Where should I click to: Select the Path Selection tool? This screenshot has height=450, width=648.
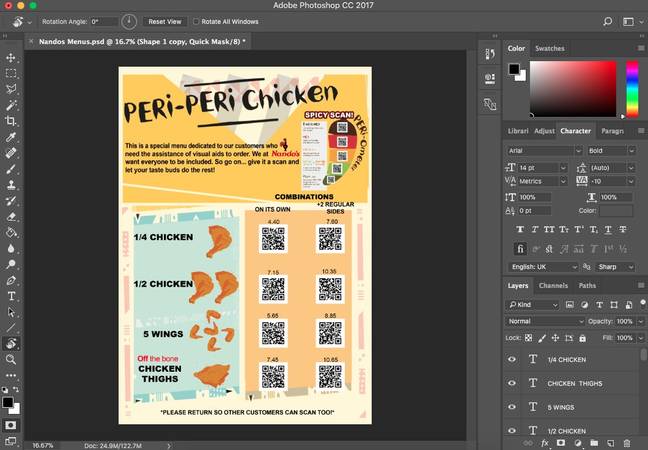click(x=11, y=312)
